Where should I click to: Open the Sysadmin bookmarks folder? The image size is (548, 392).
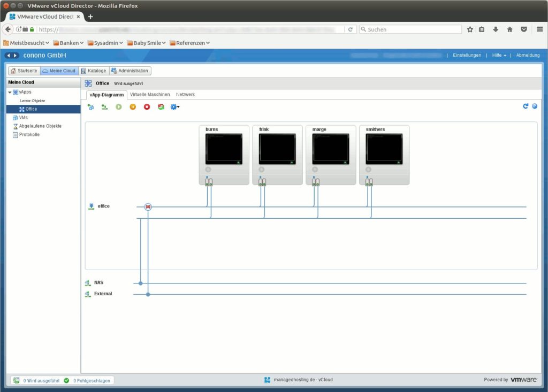tap(105, 43)
